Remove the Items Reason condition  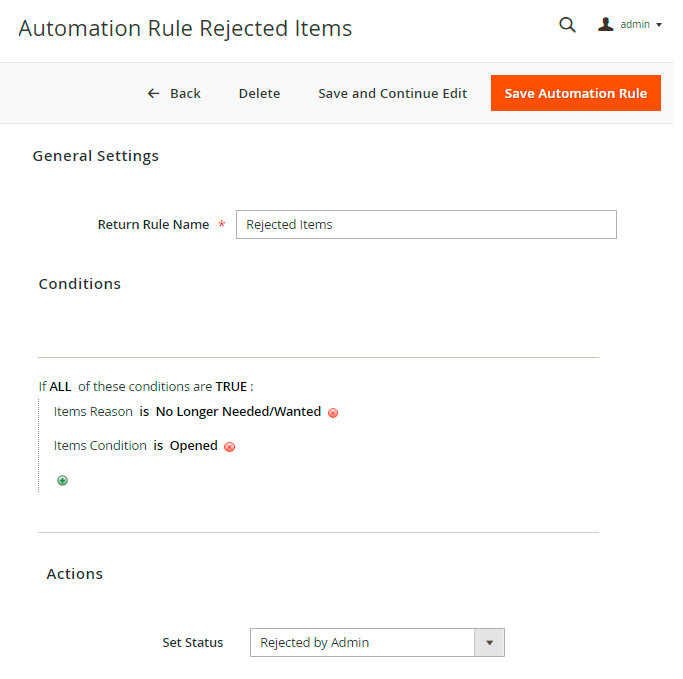(x=333, y=412)
